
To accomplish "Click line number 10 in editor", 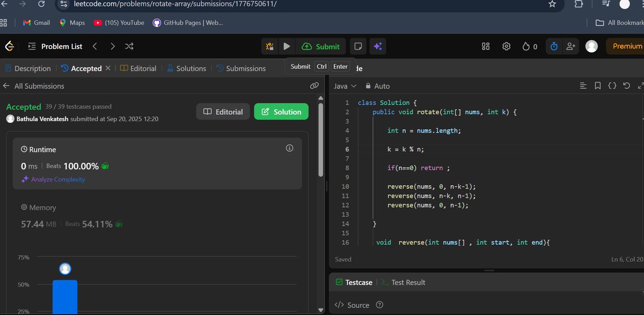I will point(345,186).
